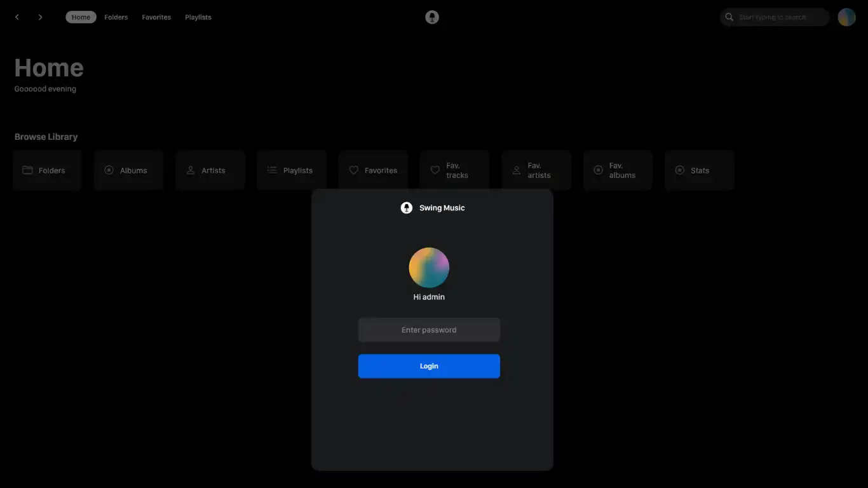Open the Fav. artists card
This screenshot has height=488, width=868.
coord(536,170)
